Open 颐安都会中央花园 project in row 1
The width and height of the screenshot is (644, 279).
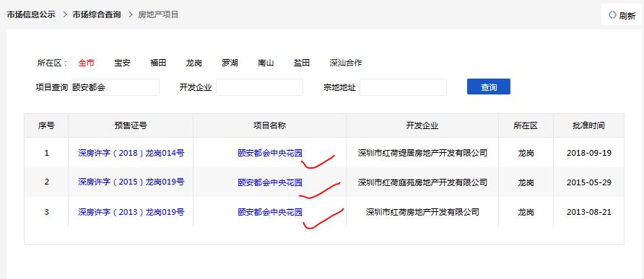coord(270,153)
